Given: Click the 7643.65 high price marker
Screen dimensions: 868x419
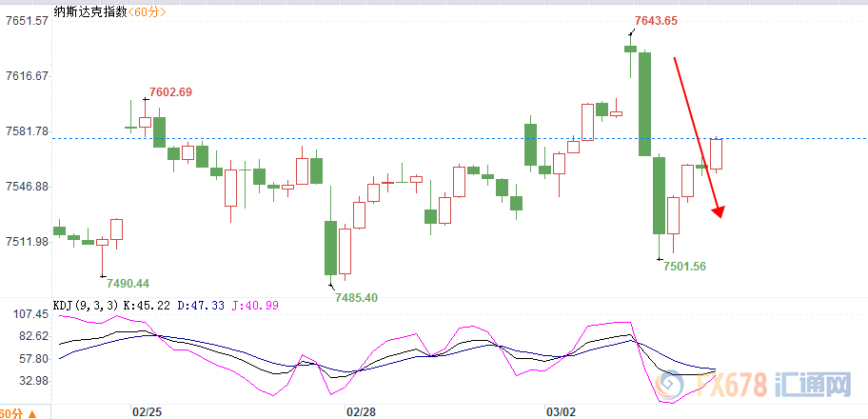Looking at the screenshot, I should pyautogui.click(x=655, y=21).
